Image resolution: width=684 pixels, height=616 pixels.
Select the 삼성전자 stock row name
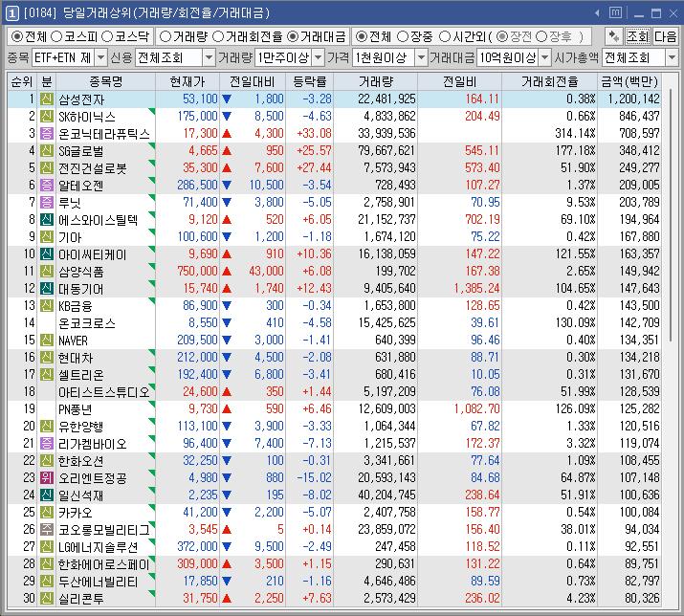pyautogui.click(x=81, y=99)
